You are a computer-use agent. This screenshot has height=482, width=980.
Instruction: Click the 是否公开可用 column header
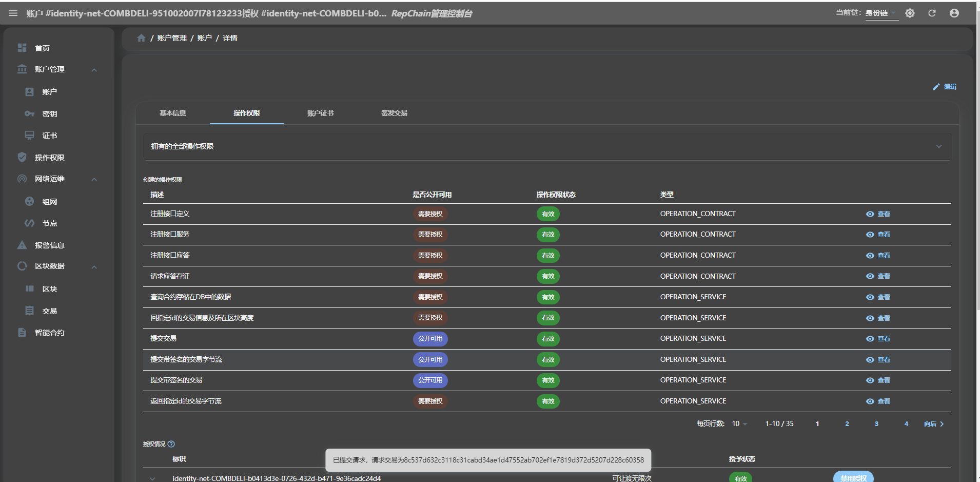(x=432, y=195)
